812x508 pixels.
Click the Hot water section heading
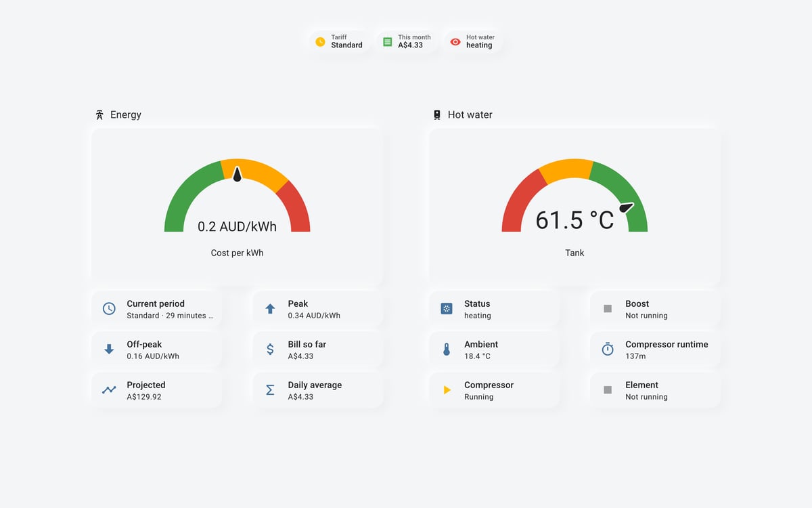click(x=470, y=114)
